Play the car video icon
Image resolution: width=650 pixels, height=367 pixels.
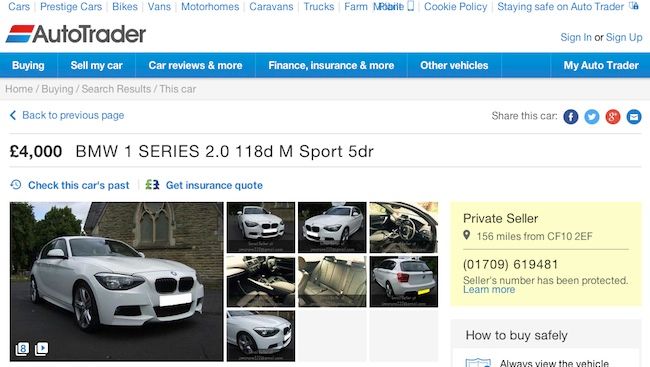41,349
